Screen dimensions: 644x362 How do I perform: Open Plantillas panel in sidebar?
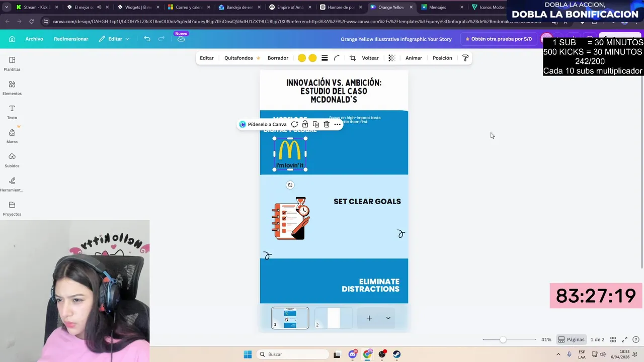(x=12, y=64)
